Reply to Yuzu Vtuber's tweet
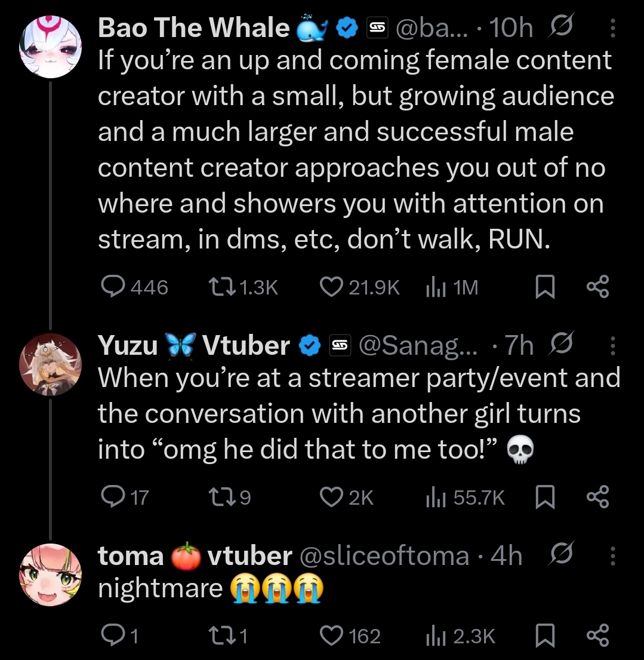Image resolution: width=644 pixels, height=660 pixels. coord(113,497)
